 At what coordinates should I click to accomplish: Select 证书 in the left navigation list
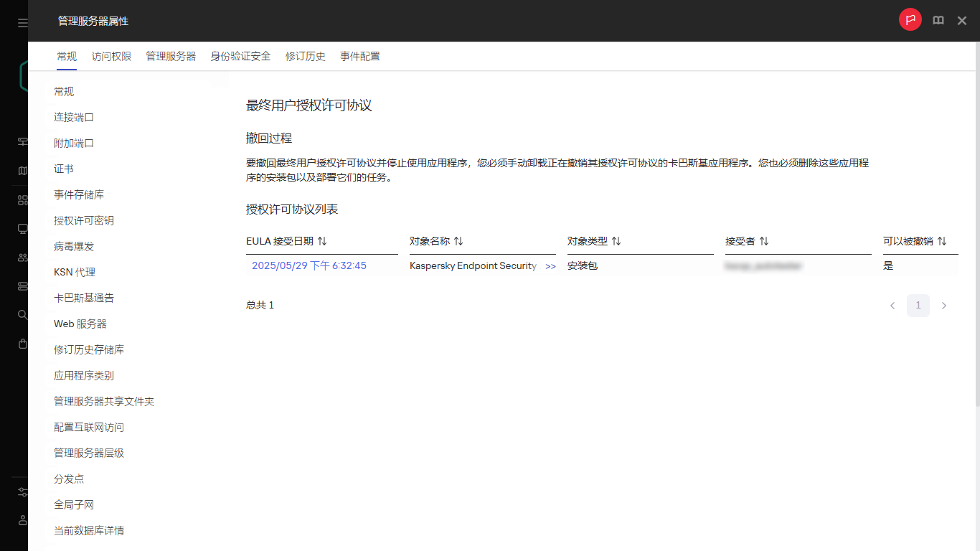pyautogui.click(x=62, y=169)
